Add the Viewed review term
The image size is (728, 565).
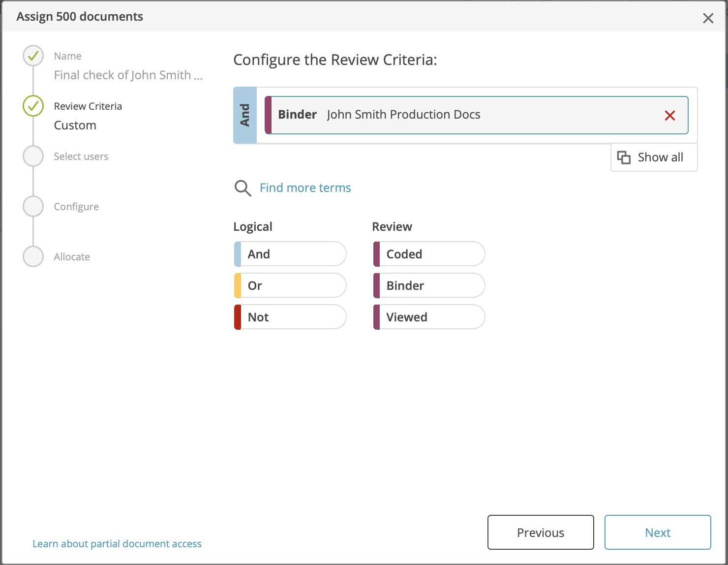pyautogui.click(x=429, y=317)
